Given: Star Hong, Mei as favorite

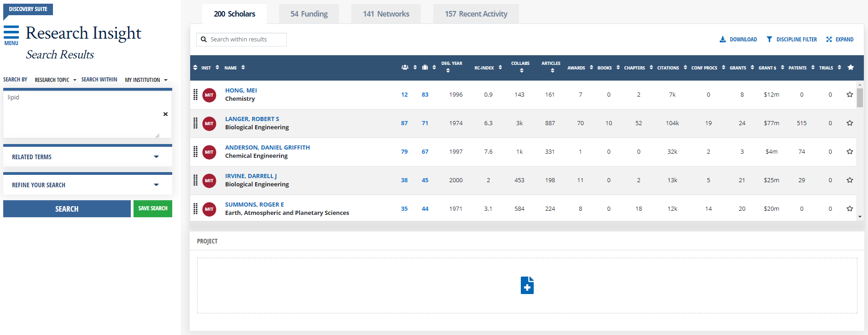Looking at the screenshot, I should [x=850, y=95].
